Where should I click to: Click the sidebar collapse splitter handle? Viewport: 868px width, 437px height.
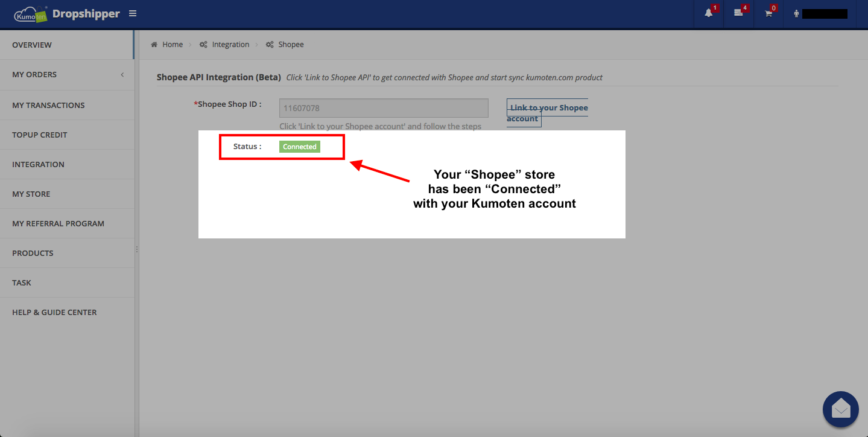[136, 249]
